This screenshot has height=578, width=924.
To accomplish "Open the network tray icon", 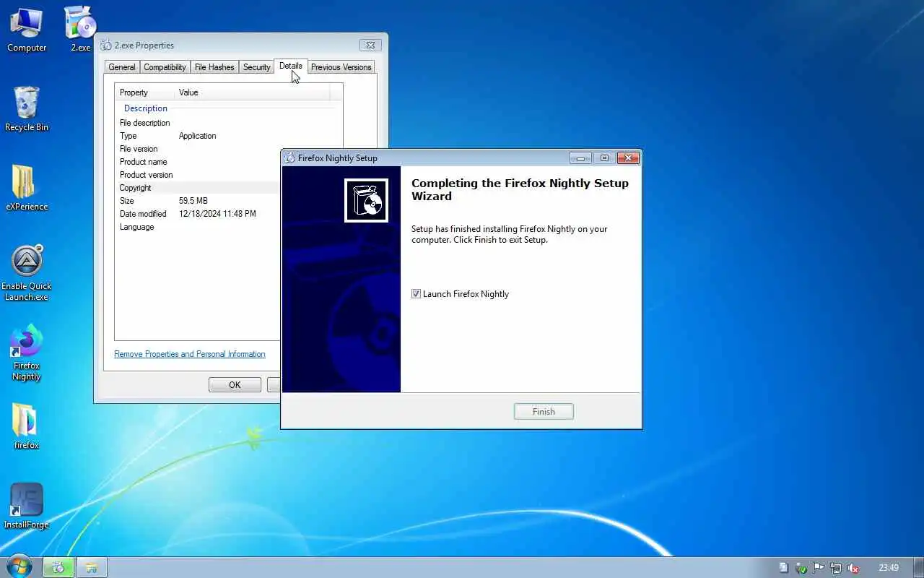I will (836, 568).
